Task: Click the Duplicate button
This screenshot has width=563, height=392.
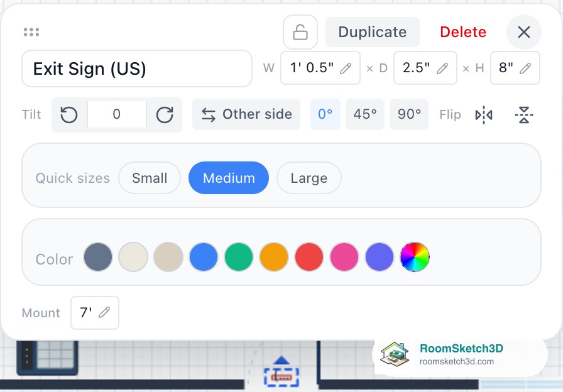Action: click(x=373, y=32)
